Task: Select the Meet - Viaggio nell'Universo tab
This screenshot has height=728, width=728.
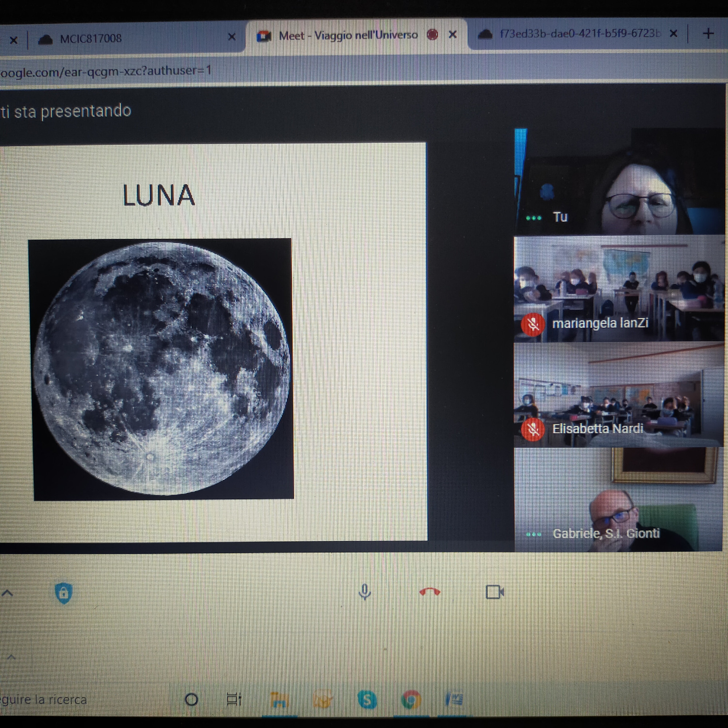Action: [347, 36]
